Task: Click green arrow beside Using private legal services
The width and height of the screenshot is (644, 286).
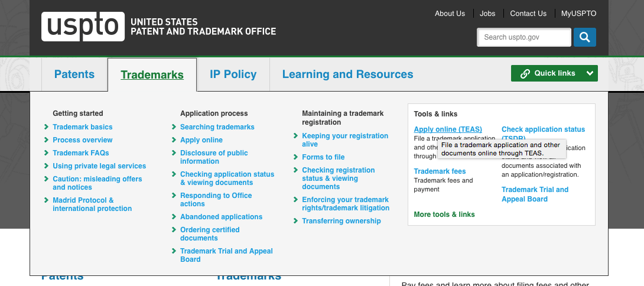Action: point(47,166)
